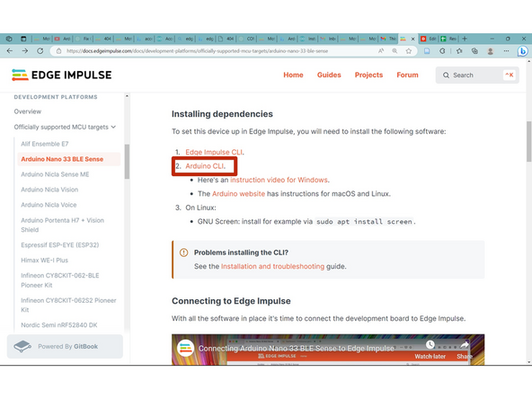
Task: Select Arduino Nicla Vision
Action: (x=49, y=190)
